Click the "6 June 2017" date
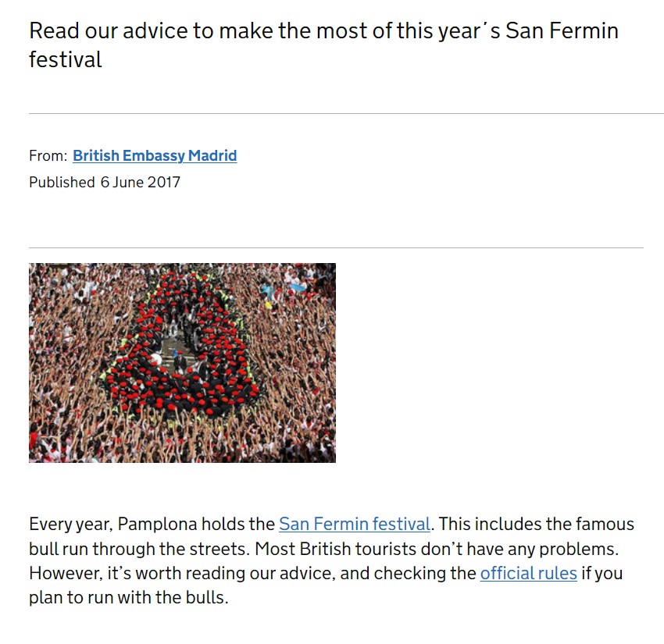 click(x=140, y=182)
